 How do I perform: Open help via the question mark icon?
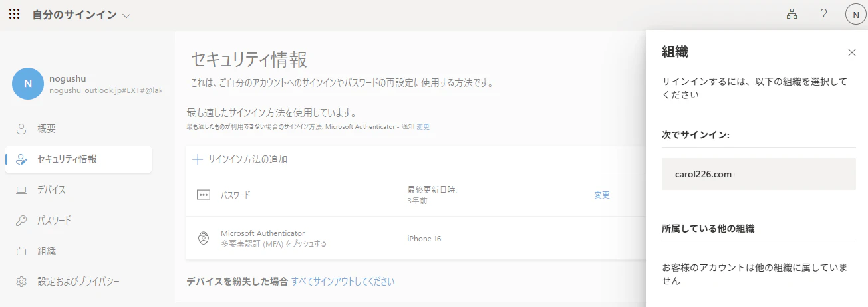(x=823, y=14)
